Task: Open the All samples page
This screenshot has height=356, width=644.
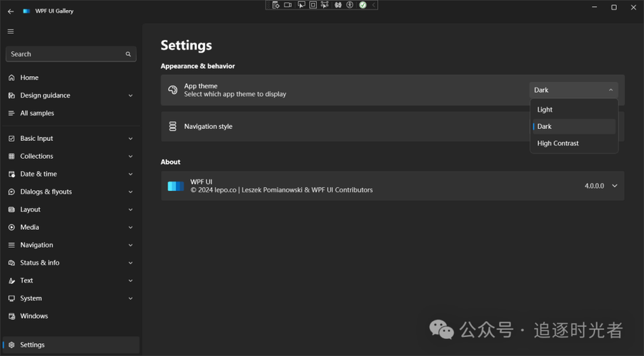Action: coord(37,113)
